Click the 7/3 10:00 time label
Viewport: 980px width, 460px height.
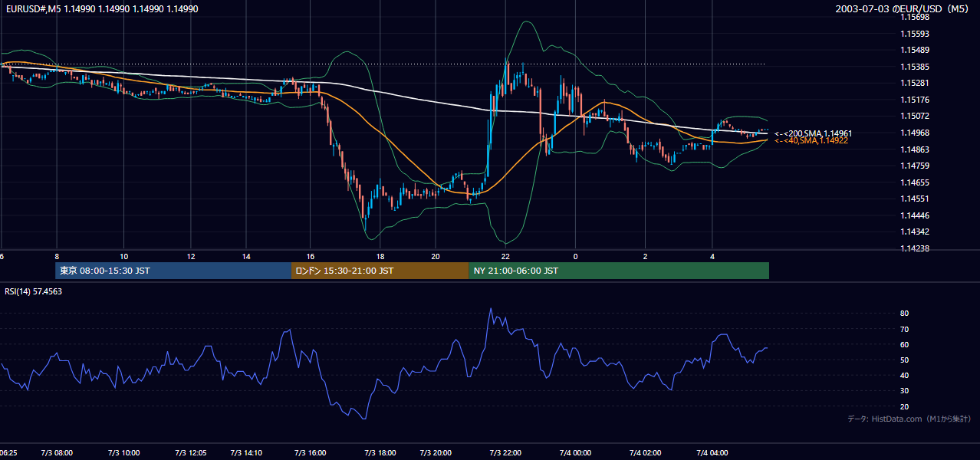point(123,453)
